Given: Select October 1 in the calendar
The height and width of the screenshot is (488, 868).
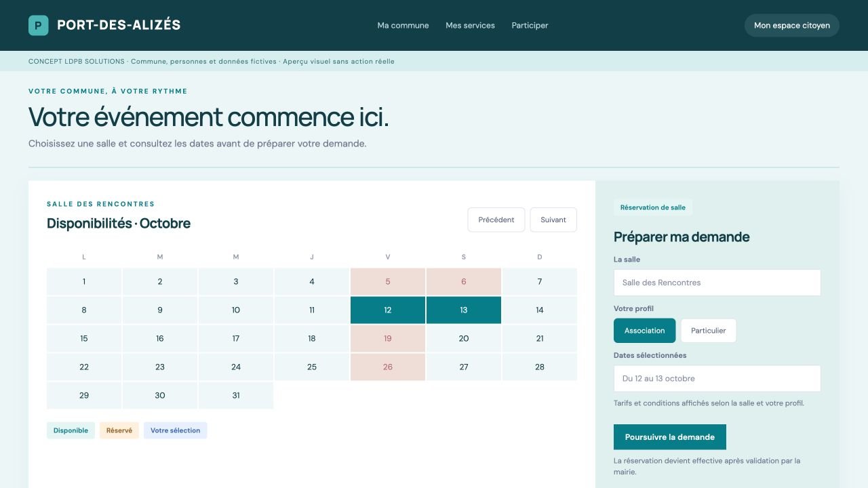Looking at the screenshot, I should pos(84,281).
